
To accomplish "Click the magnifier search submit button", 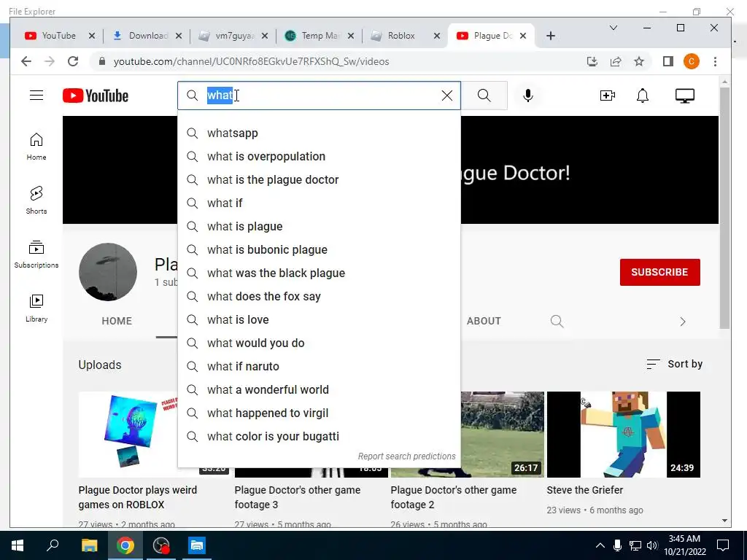I will 484,96.
